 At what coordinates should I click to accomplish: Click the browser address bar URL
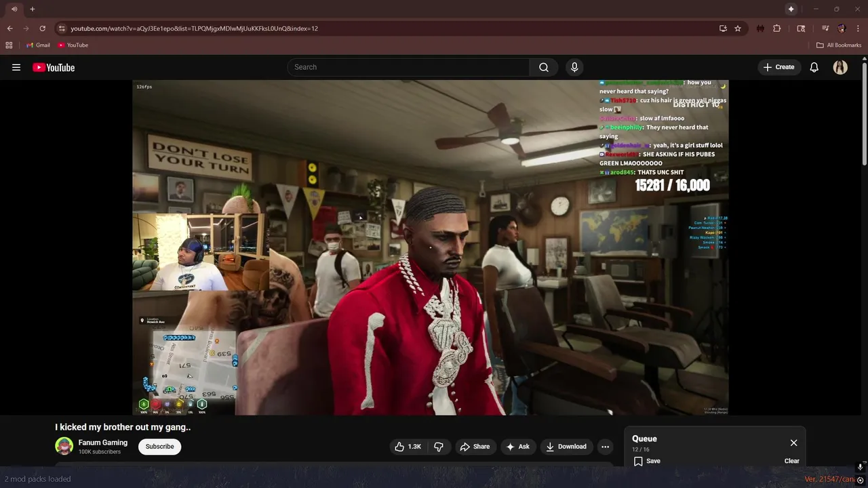[194, 28]
